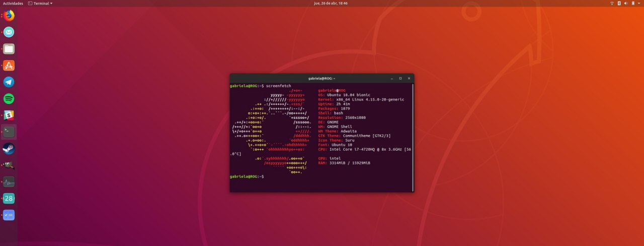
Task: Open the Files manager dock icon
Action: pos(9,49)
